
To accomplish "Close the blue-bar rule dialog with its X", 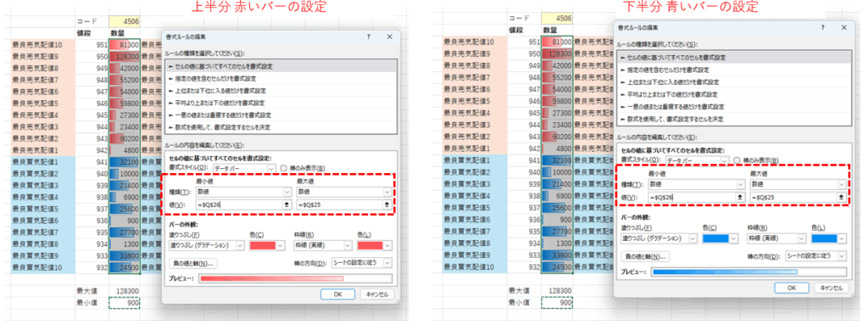I will pyautogui.click(x=843, y=27).
